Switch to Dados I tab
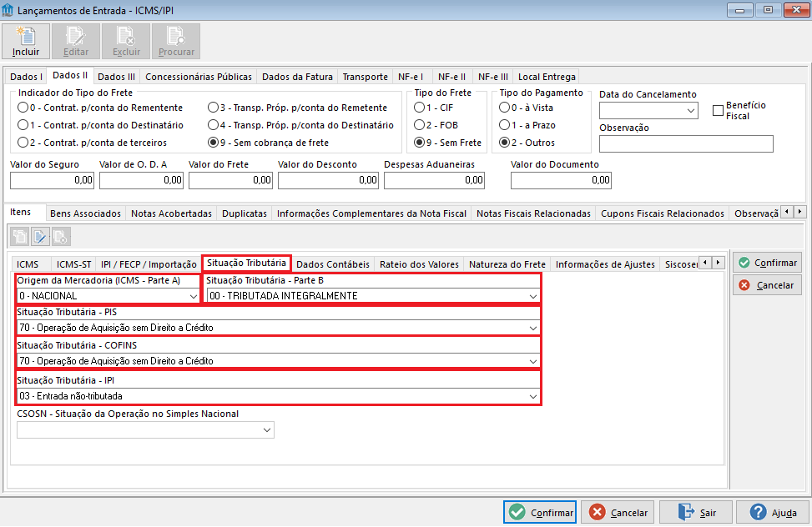812x527 pixels. coord(26,77)
